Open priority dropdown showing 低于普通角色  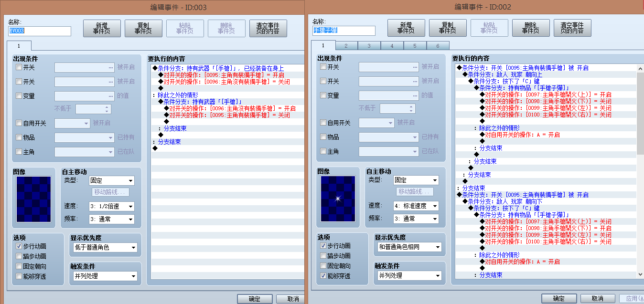coord(105,248)
